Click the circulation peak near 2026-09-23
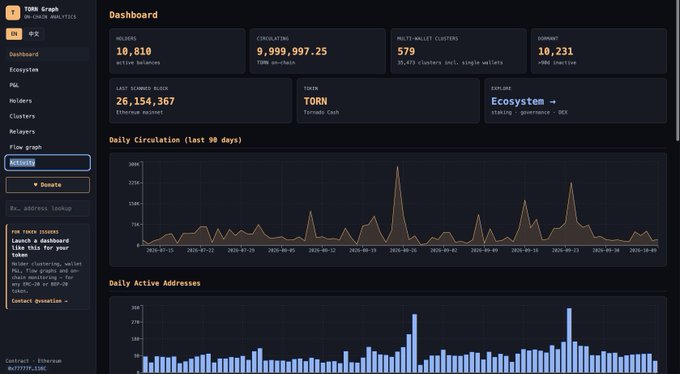The height and width of the screenshot is (374, 680). click(571, 184)
